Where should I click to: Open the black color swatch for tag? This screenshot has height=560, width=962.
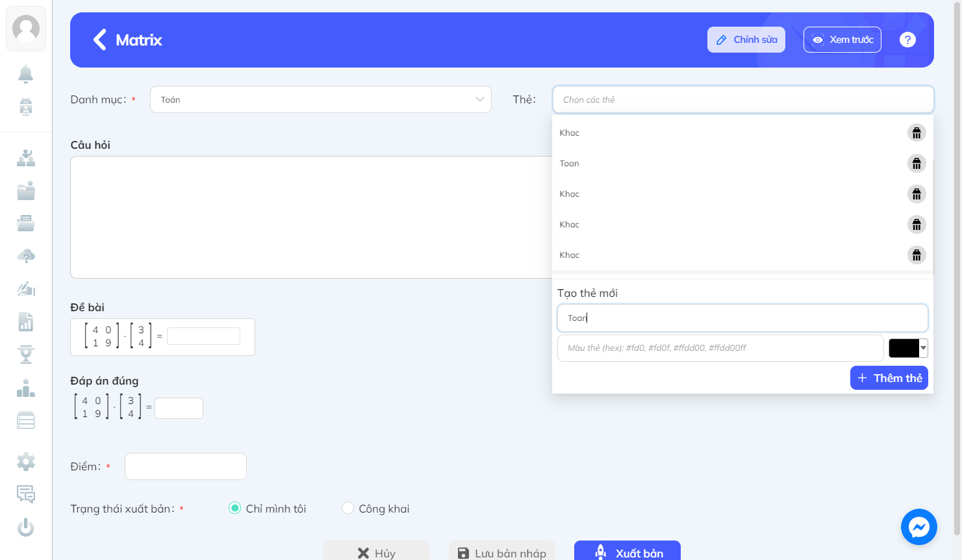point(904,348)
